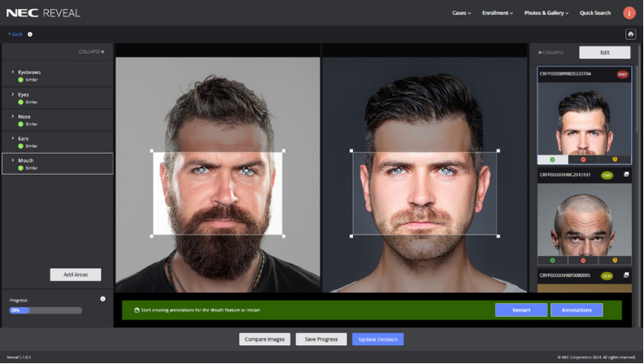Click green checkmark under first candidate photo
This screenshot has width=644, height=364.
point(553,159)
